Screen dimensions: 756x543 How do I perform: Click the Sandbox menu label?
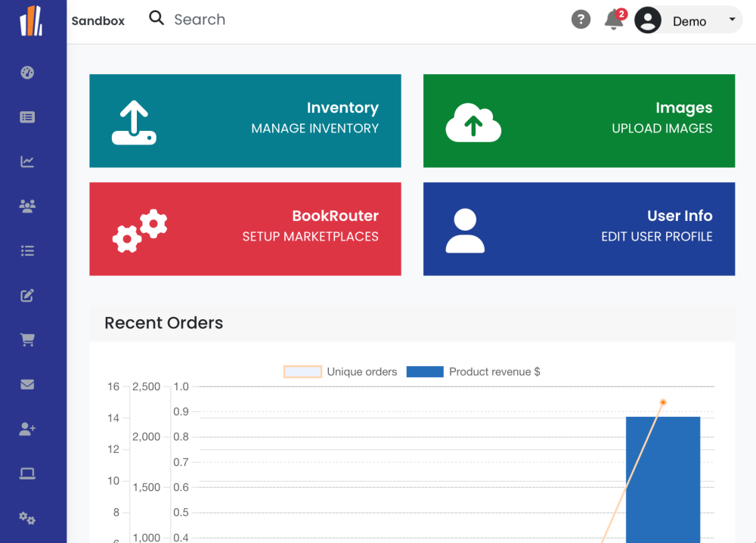(x=98, y=20)
